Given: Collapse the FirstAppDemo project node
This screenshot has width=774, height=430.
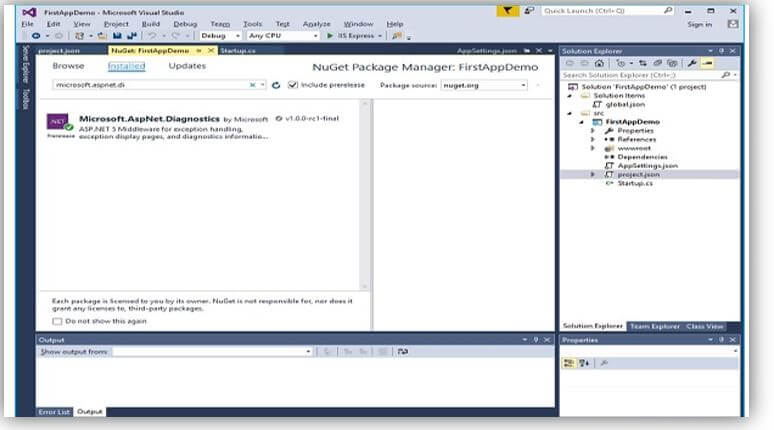Looking at the screenshot, I should click(x=581, y=122).
